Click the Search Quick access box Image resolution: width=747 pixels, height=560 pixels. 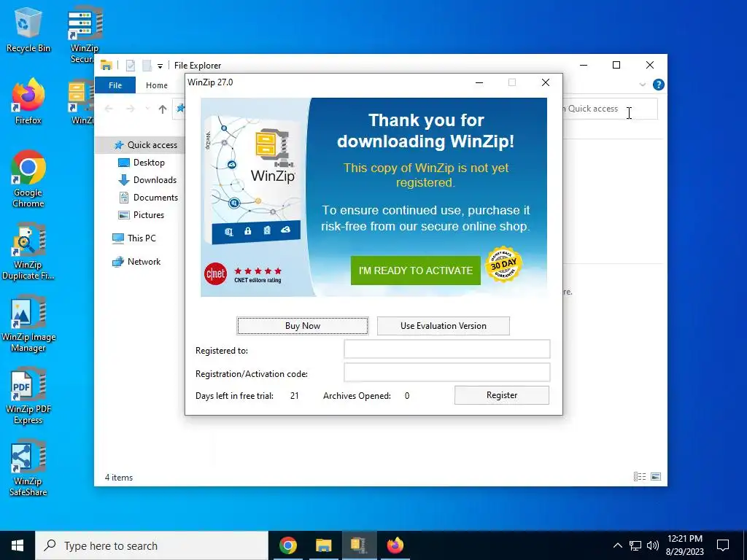(610, 109)
